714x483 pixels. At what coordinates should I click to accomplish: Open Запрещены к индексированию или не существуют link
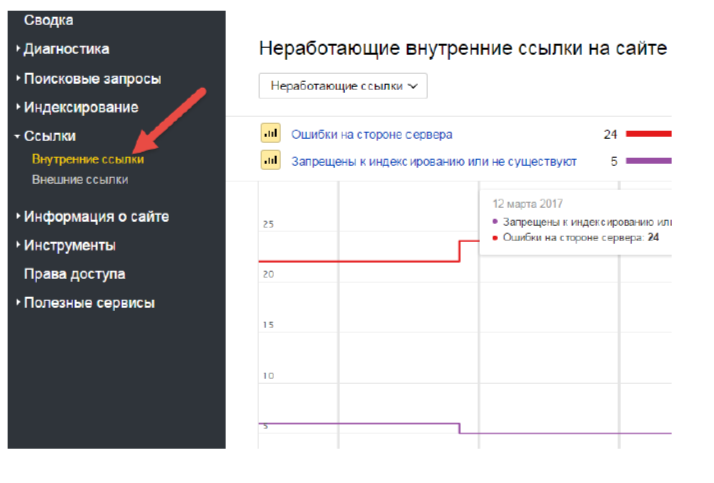coord(434,162)
